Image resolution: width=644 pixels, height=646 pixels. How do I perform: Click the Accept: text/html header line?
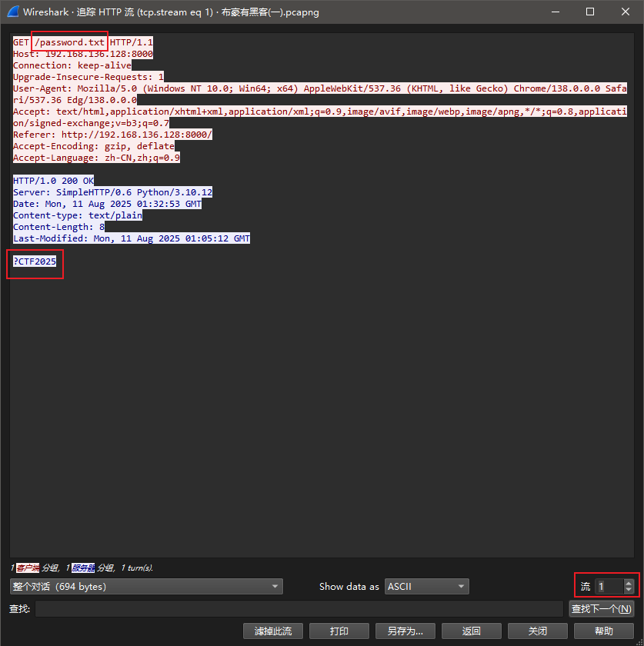click(320, 117)
